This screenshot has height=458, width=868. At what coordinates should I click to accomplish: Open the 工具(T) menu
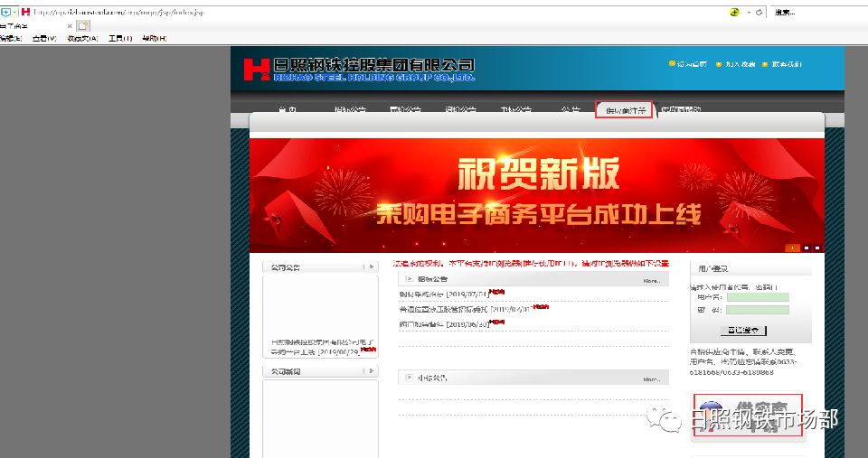[x=120, y=38]
